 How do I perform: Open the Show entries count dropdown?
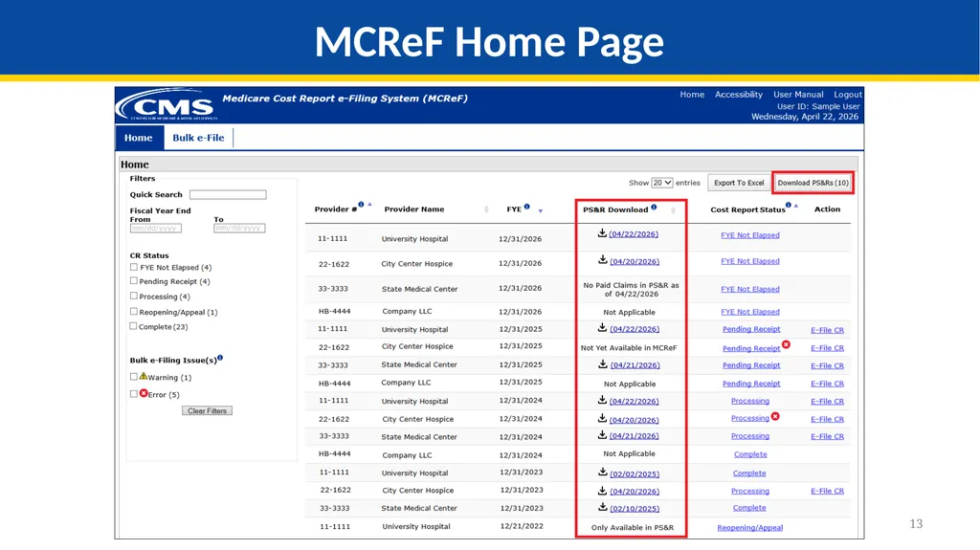pos(662,183)
